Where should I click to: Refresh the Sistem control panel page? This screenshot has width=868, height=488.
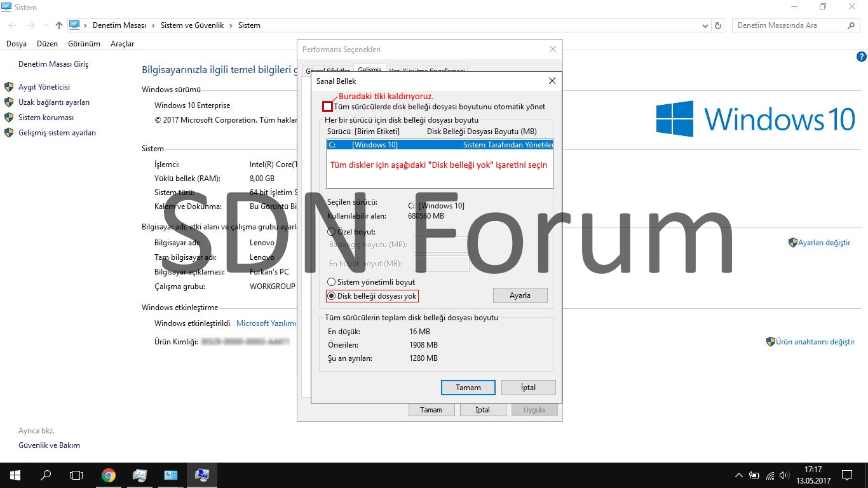tap(718, 25)
